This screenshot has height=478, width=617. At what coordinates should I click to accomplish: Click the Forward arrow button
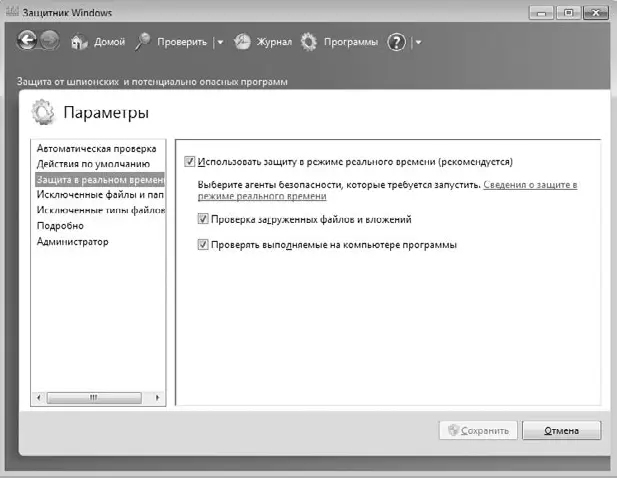50,41
